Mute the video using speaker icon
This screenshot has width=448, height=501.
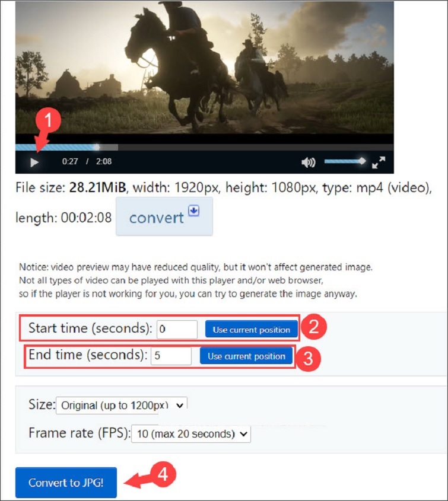click(x=309, y=162)
